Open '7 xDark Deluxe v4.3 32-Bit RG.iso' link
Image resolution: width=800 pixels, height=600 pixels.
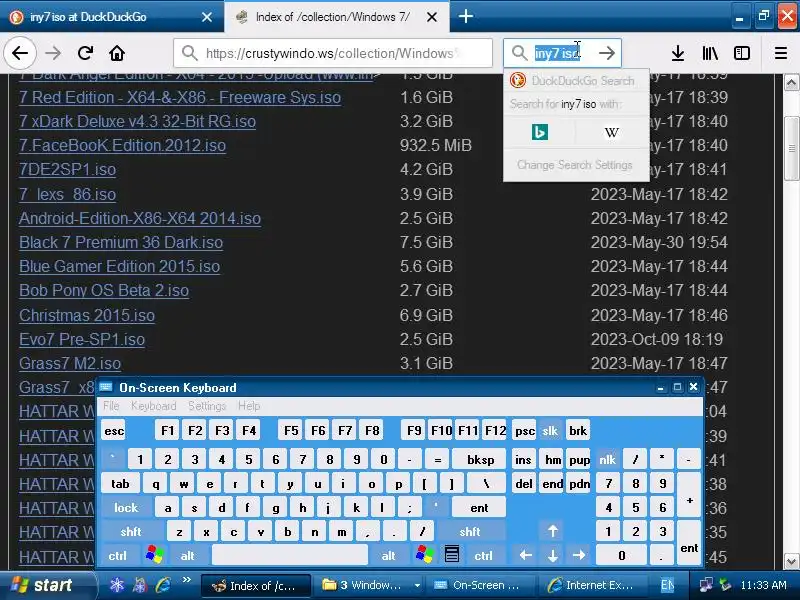pyautogui.click(x=137, y=121)
